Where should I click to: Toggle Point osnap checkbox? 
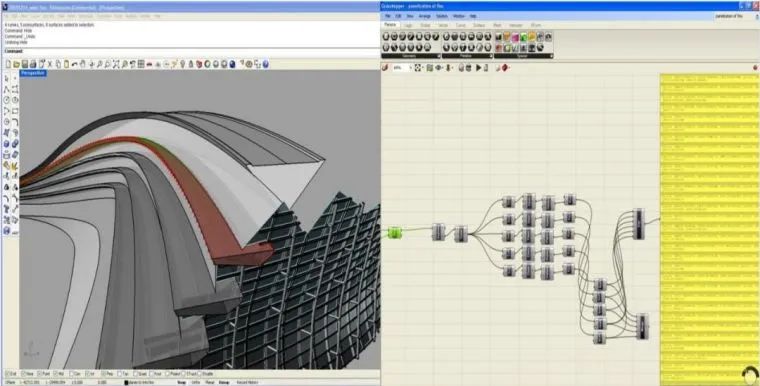click(x=39, y=374)
